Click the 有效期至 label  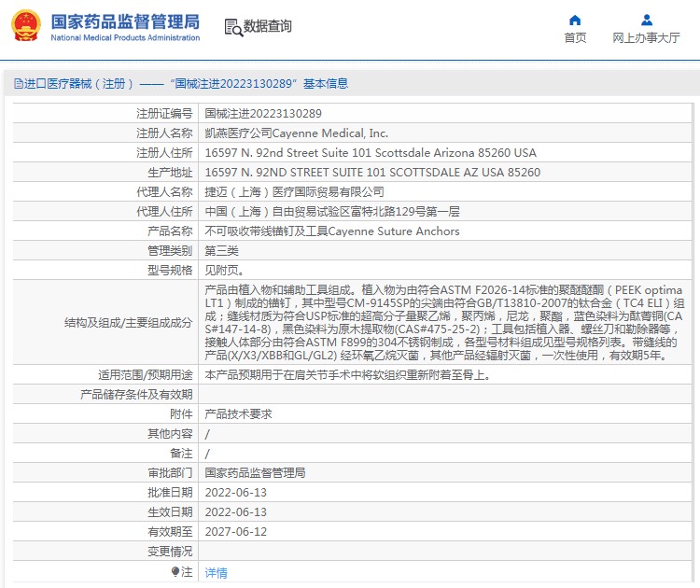click(x=170, y=532)
